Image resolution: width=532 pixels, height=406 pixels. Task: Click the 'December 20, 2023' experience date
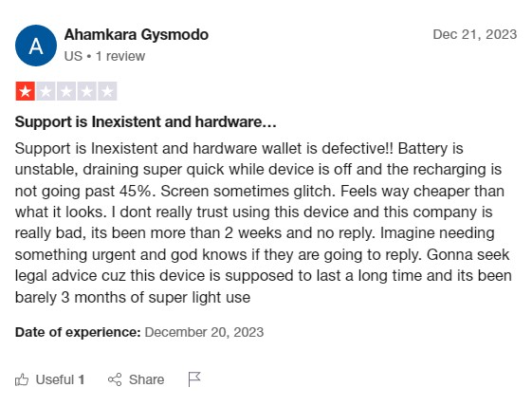[204, 332]
